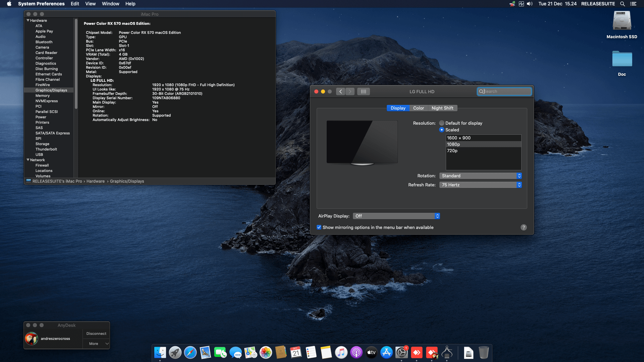Image resolution: width=644 pixels, height=362 pixels.
Task: Open the Help menu
Action: click(x=130, y=4)
